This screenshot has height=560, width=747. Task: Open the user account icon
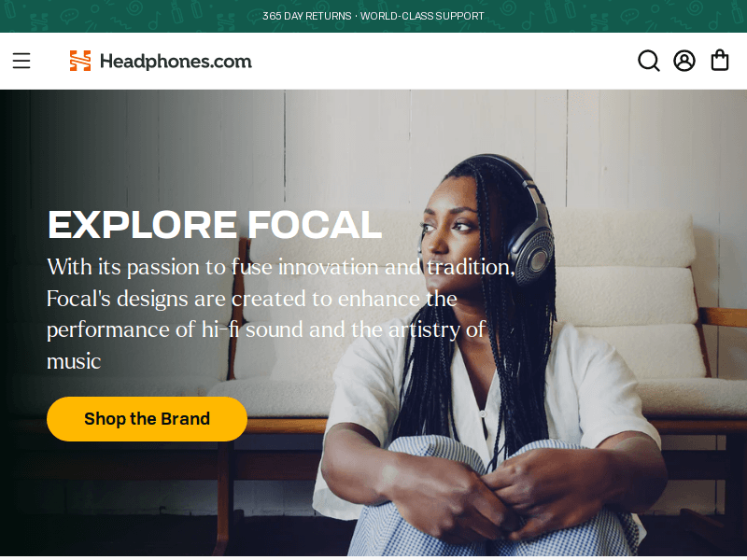(x=684, y=61)
